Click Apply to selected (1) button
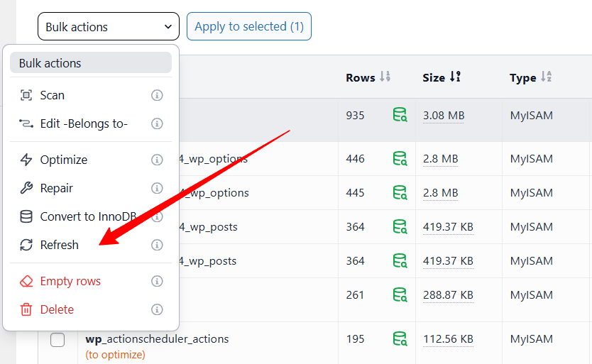The width and height of the screenshot is (592, 364). point(249,26)
